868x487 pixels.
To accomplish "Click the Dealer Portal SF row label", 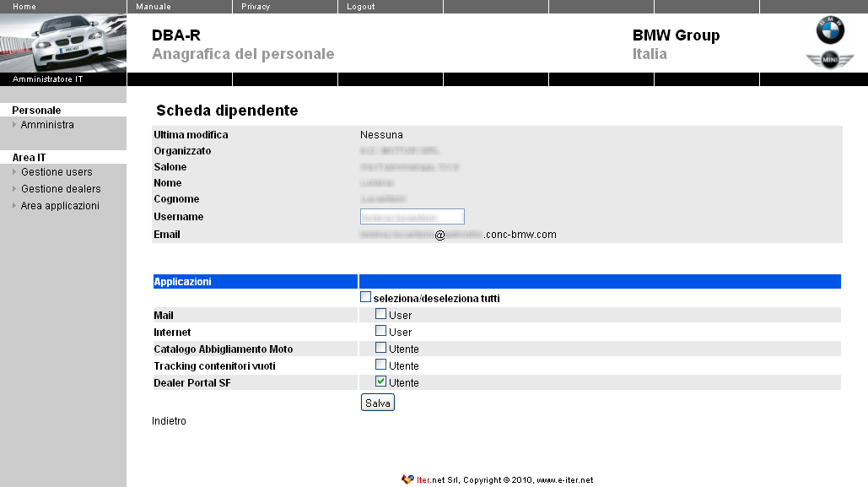I will (192, 383).
